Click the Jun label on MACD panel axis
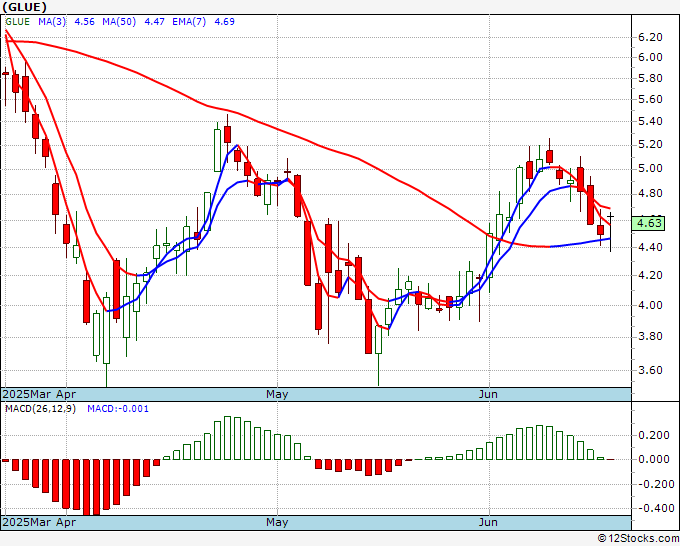The image size is (680, 546). (488, 522)
